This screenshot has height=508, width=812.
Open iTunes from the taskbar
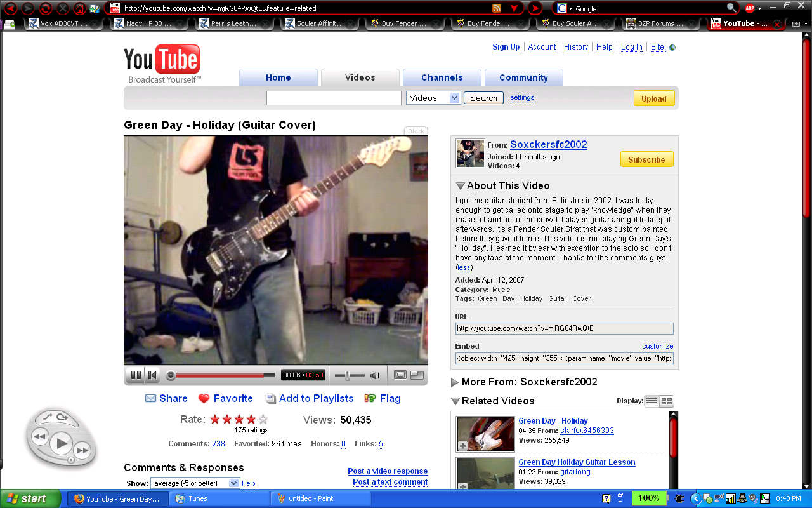pyautogui.click(x=219, y=498)
